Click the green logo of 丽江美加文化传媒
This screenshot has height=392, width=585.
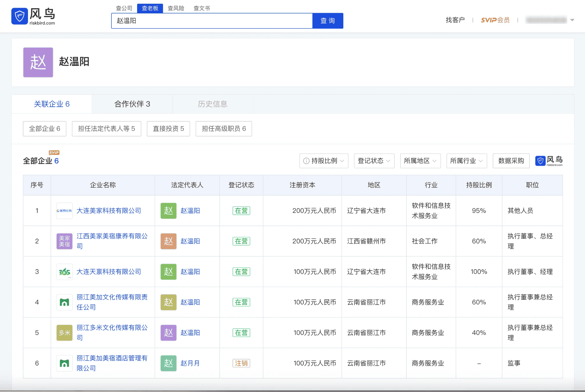pyautogui.click(x=64, y=302)
